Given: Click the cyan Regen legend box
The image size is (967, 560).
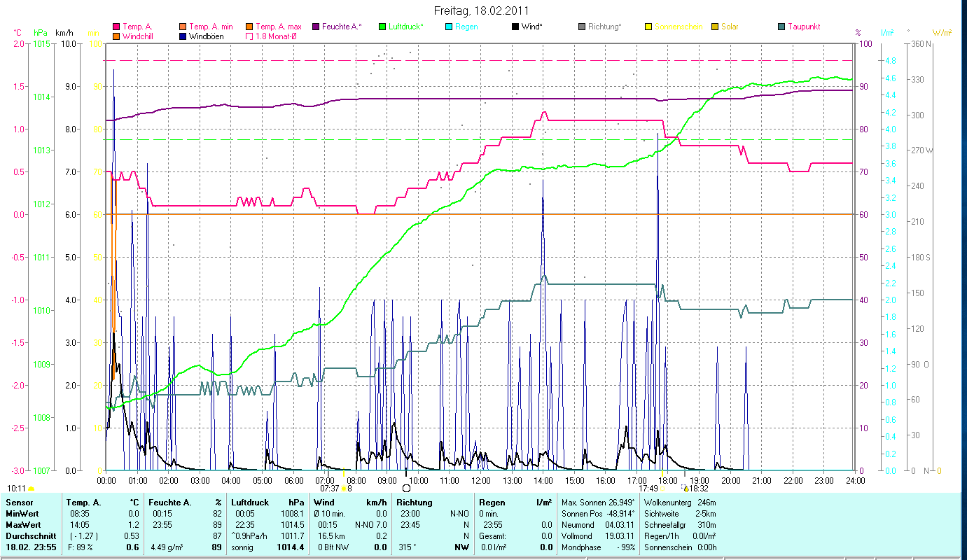Looking at the screenshot, I should (x=448, y=27).
